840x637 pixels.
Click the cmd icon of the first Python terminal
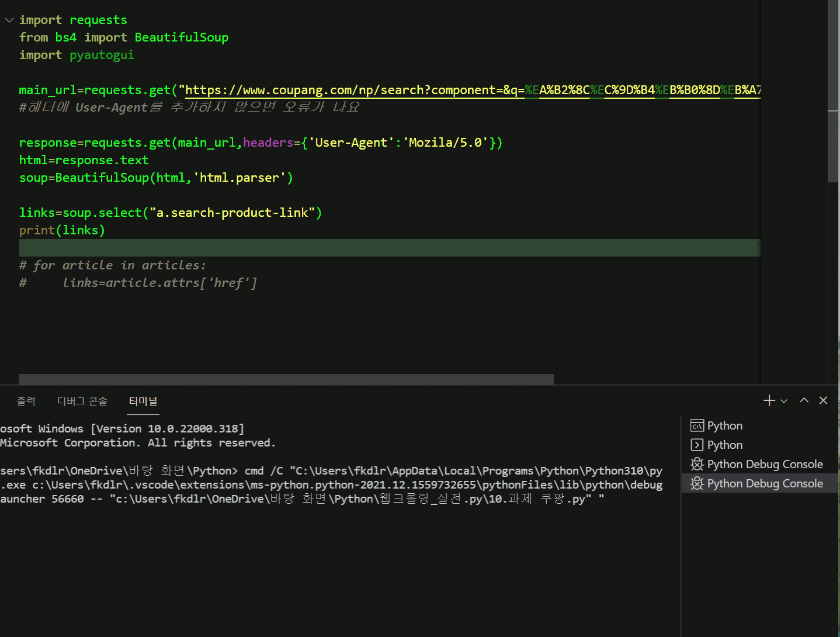coord(697,426)
